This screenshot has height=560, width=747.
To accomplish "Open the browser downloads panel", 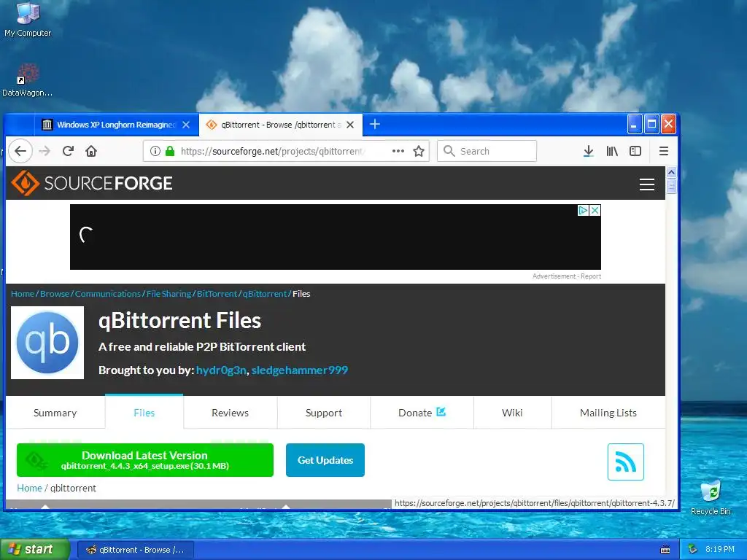I will (589, 151).
